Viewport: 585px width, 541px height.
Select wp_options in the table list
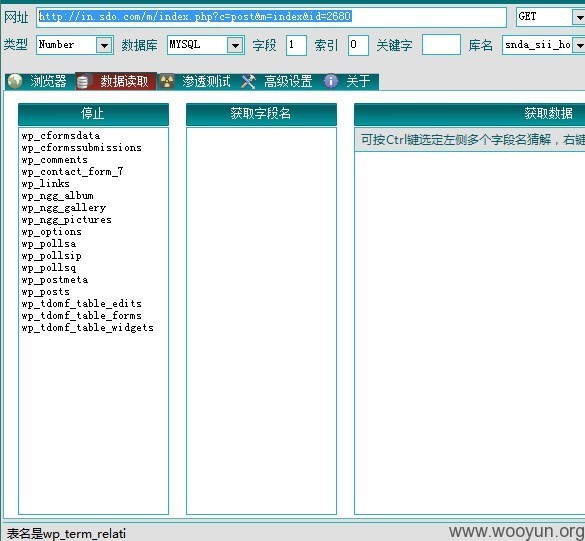click(x=51, y=232)
